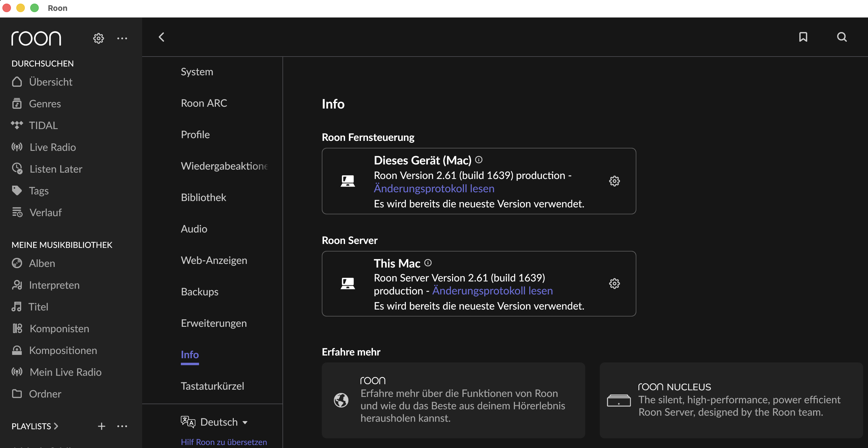Open settings via sidebar gear icon
Viewport: 868px width, 448px height.
click(98, 38)
